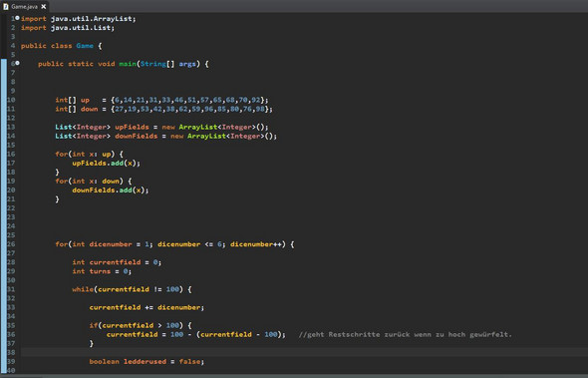Click the Java file icon on Game.java tab
Viewport: 588px width, 378px height.
(6, 7)
